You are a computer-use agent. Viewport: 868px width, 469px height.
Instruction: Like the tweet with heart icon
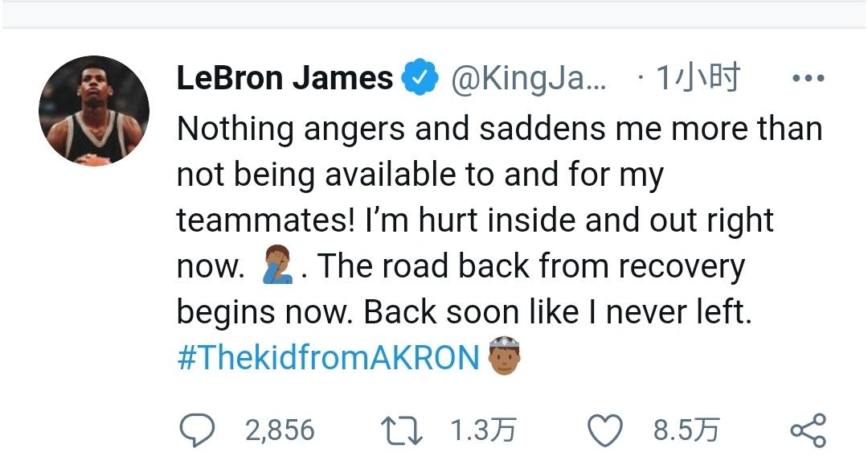[604, 430]
